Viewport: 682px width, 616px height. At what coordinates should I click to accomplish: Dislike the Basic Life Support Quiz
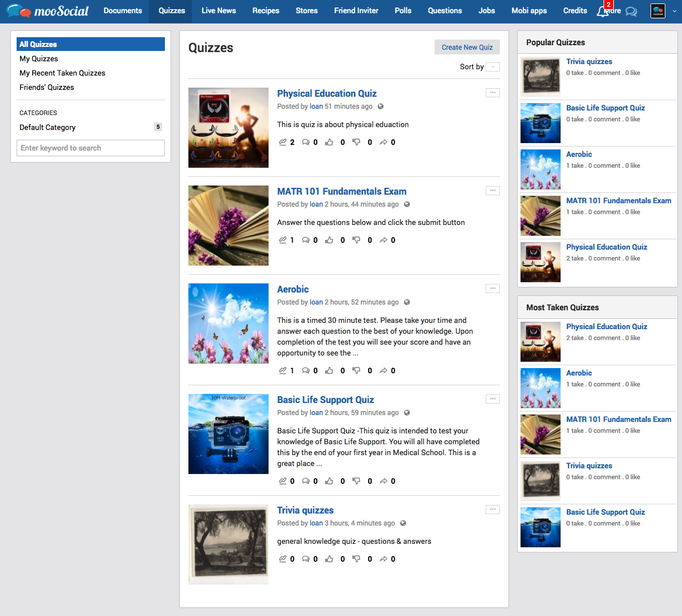click(x=356, y=481)
